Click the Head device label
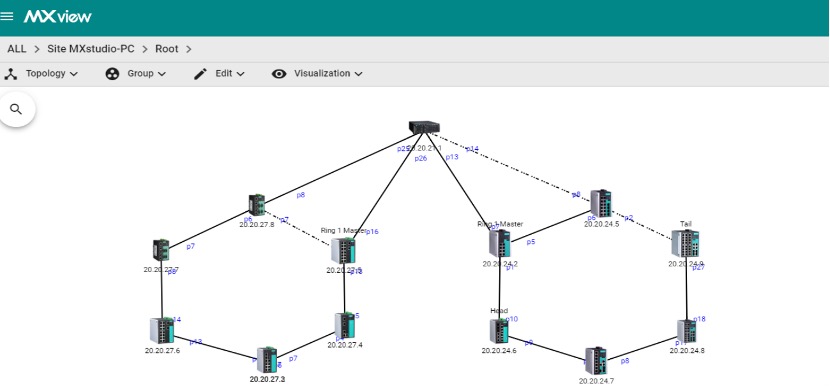The height and width of the screenshot is (386, 830). pos(499,311)
